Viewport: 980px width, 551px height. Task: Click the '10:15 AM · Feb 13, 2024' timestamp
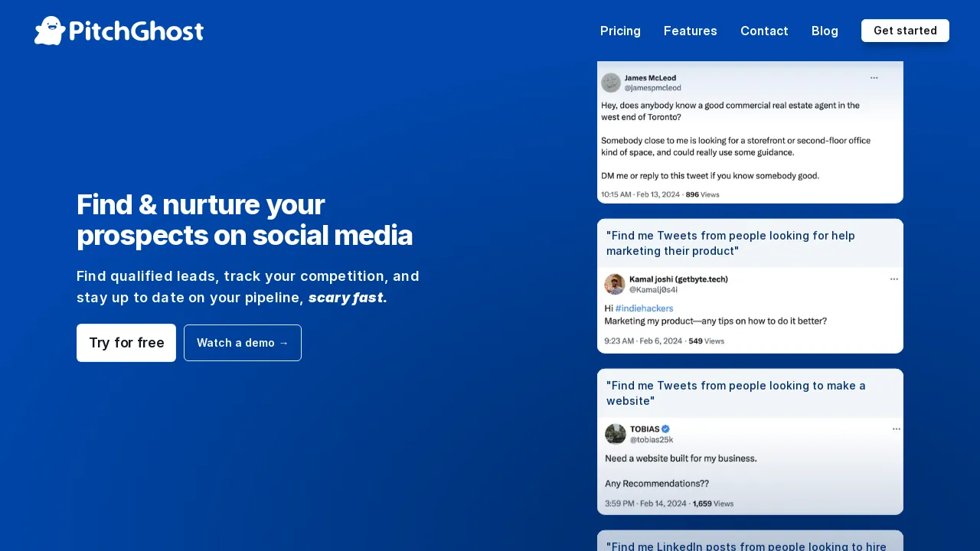[640, 194]
